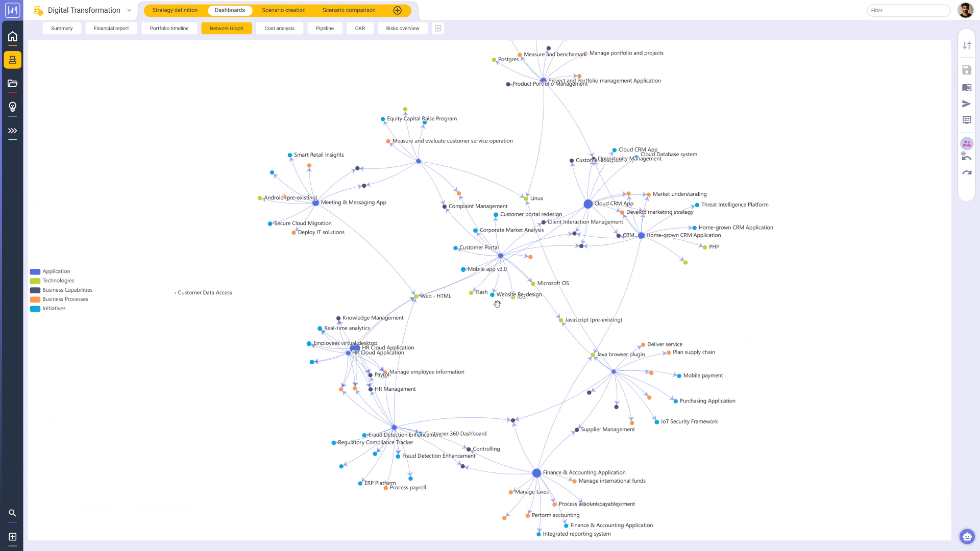Open the Digital Transformation project dropdown
The image size is (980, 551).
[x=129, y=10]
